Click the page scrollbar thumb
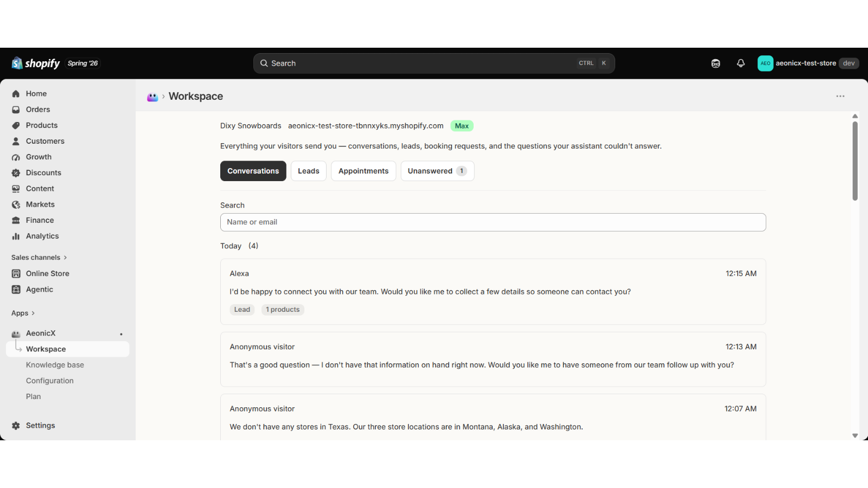This screenshot has height=488, width=868. pos(855,161)
